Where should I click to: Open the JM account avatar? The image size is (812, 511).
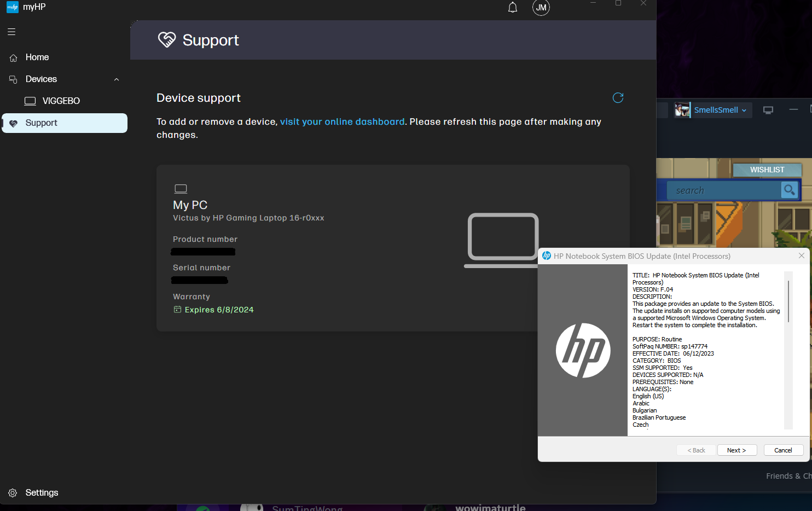[x=541, y=7]
